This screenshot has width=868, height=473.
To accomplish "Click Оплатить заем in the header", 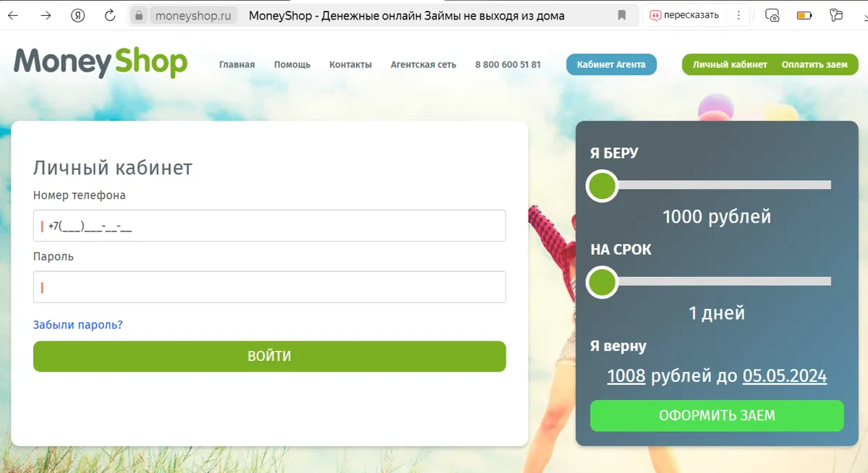I will click(814, 64).
